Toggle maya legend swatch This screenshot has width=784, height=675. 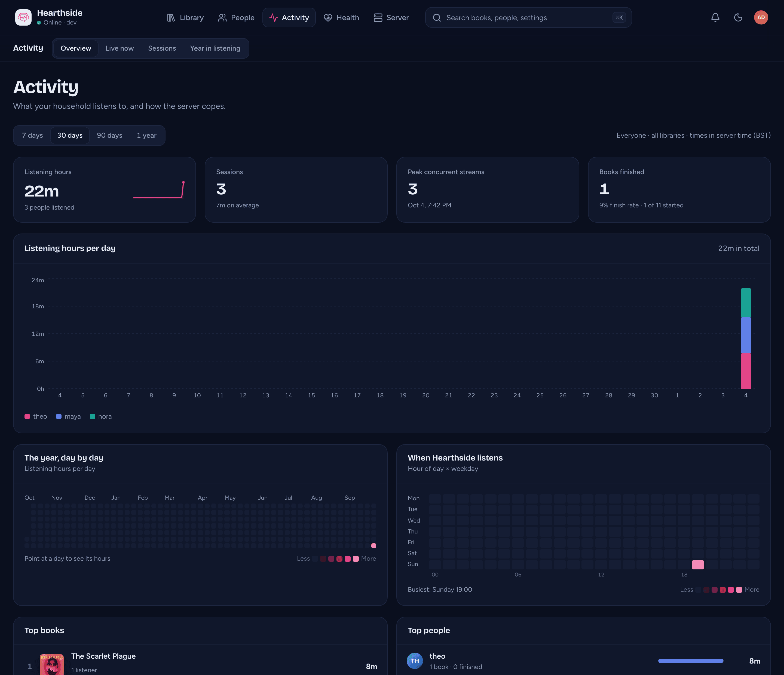[59, 416]
